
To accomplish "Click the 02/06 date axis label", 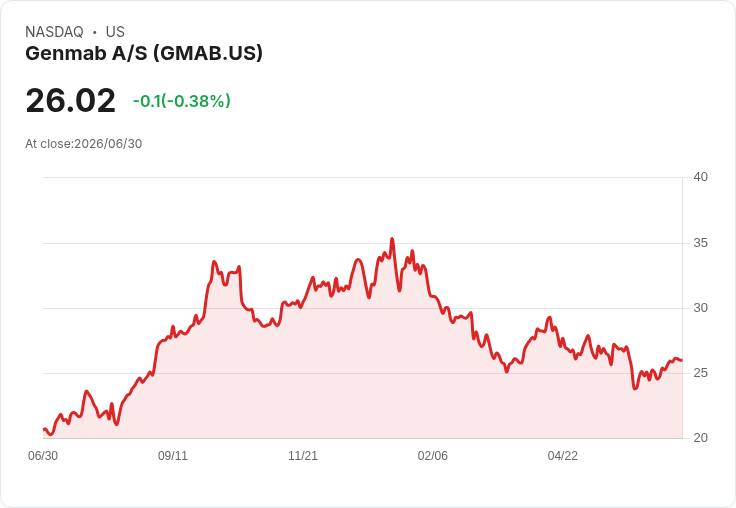I will (x=432, y=455).
